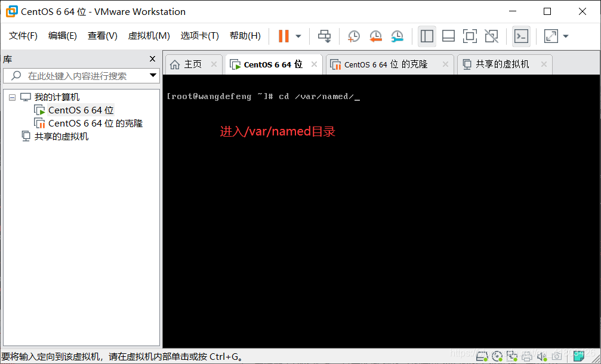The image size is (601, 364).
Task: Toggle the thumbnail bar display
Action: [448, 36]
